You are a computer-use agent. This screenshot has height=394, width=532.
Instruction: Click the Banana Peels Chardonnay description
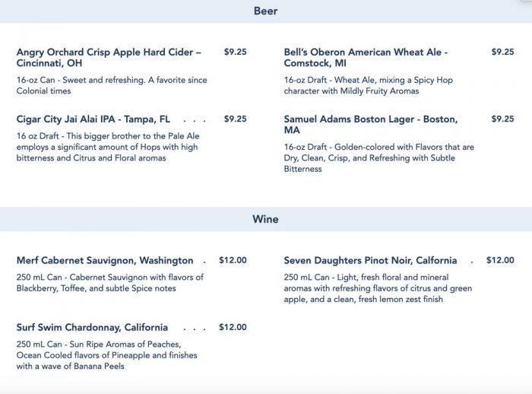[106, 356]
